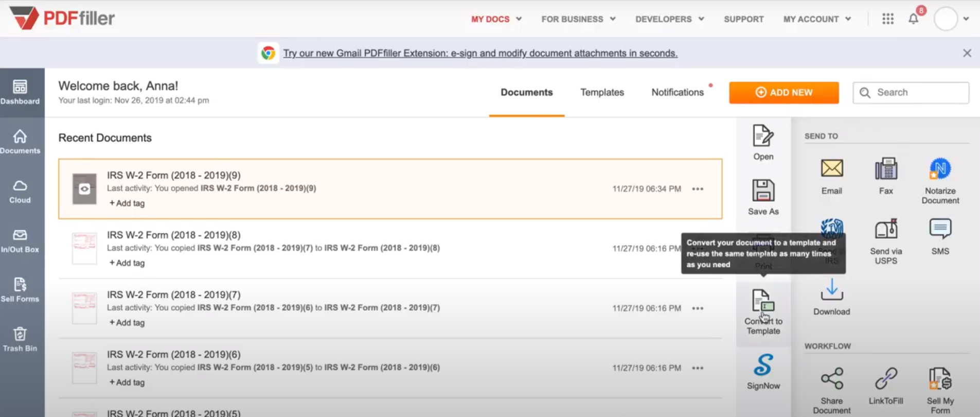980x417 pixels.
Task: Click in the Search field
Action: tap(911, 93)
